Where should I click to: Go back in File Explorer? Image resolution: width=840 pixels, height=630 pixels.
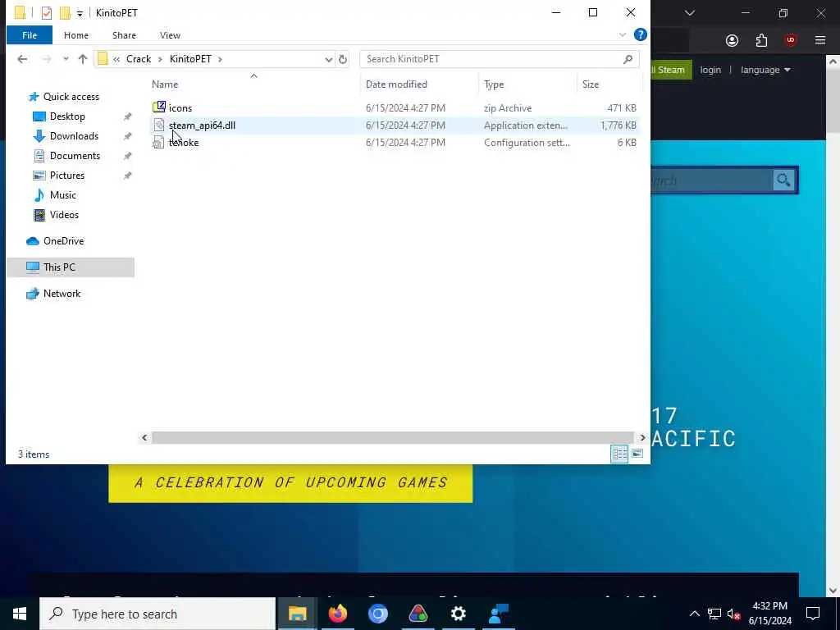click(22, 59)
